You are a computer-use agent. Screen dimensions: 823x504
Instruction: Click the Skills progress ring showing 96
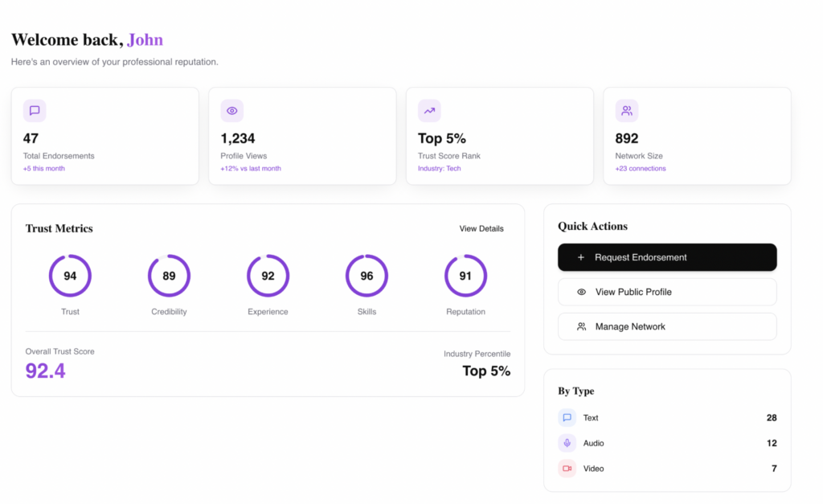[x=366, y=275]
